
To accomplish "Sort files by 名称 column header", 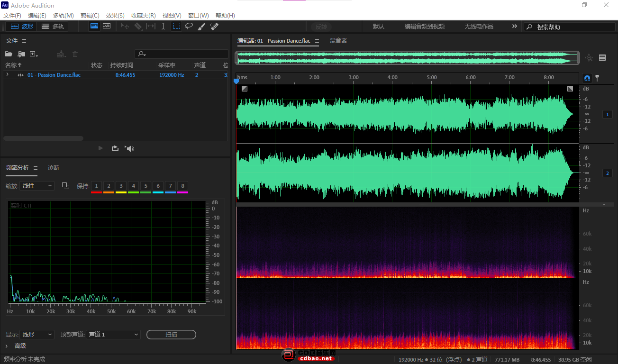I will coord(13,65).
